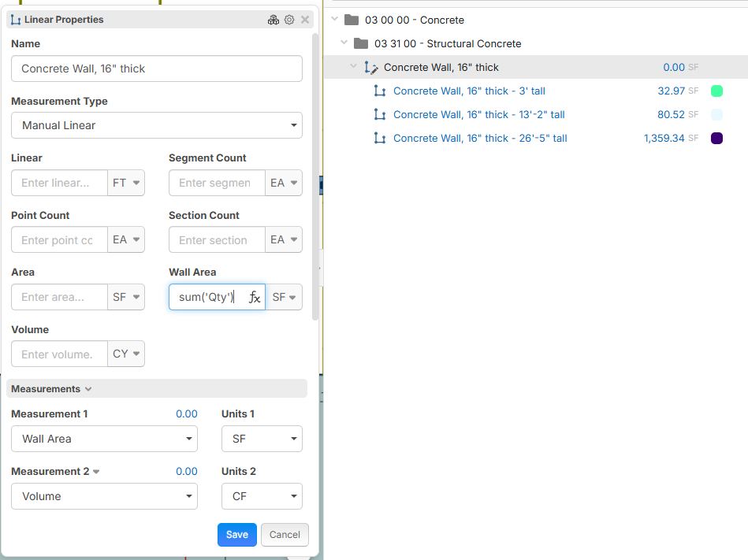
Task: Collapse the 03 31 00 Structural Concrete group
Action: [344, 43]
